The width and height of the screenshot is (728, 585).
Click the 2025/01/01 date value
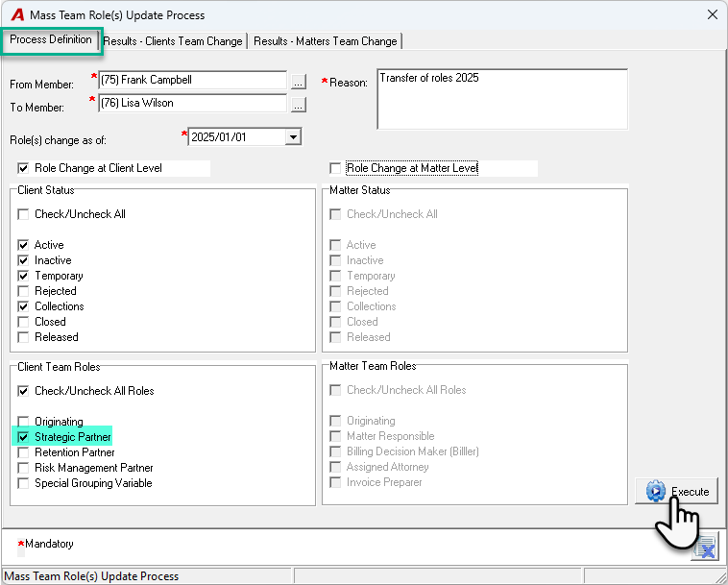[219, 137]
